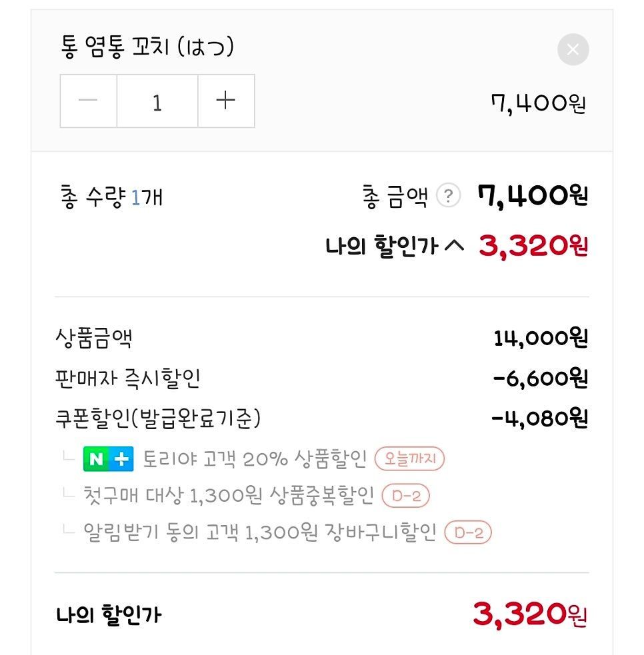Click the product name 통 염통 꼬치

[147, 48]
